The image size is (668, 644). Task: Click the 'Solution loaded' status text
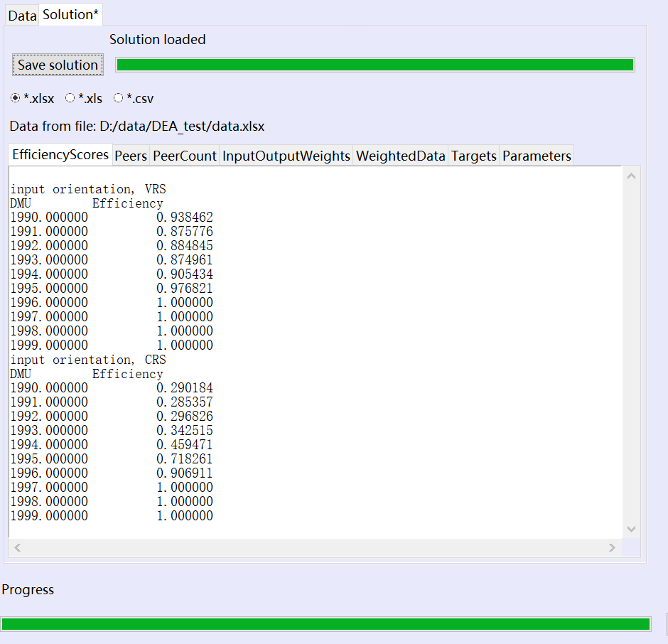157,39
